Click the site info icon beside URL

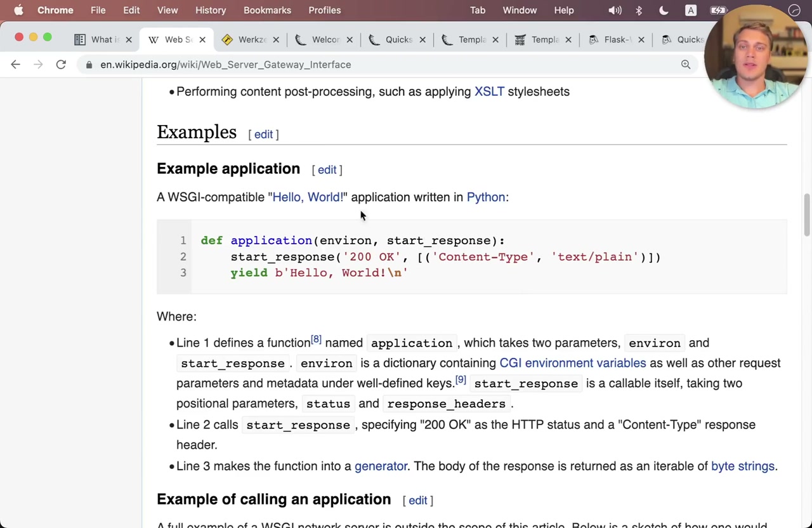point(89,65)
